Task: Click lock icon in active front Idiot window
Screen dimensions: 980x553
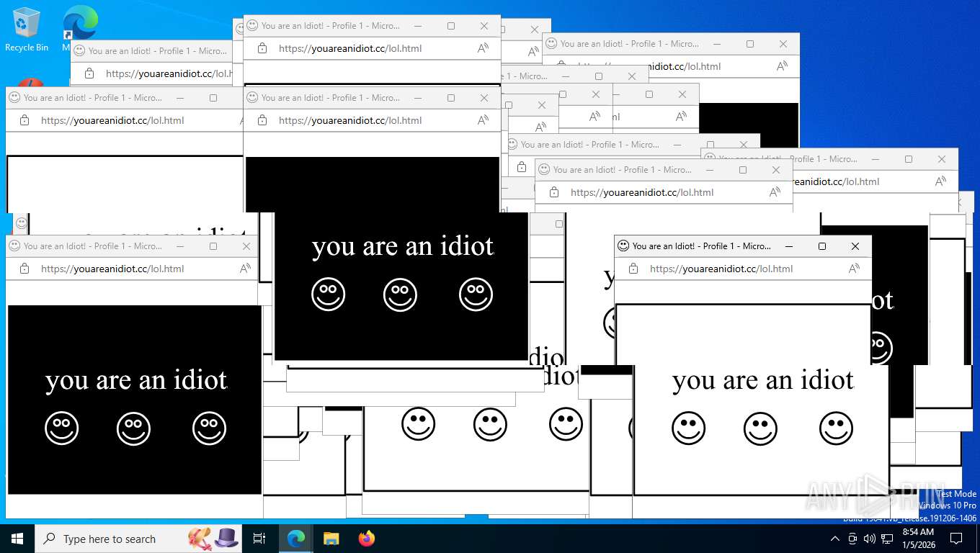Action: (633, 269)
